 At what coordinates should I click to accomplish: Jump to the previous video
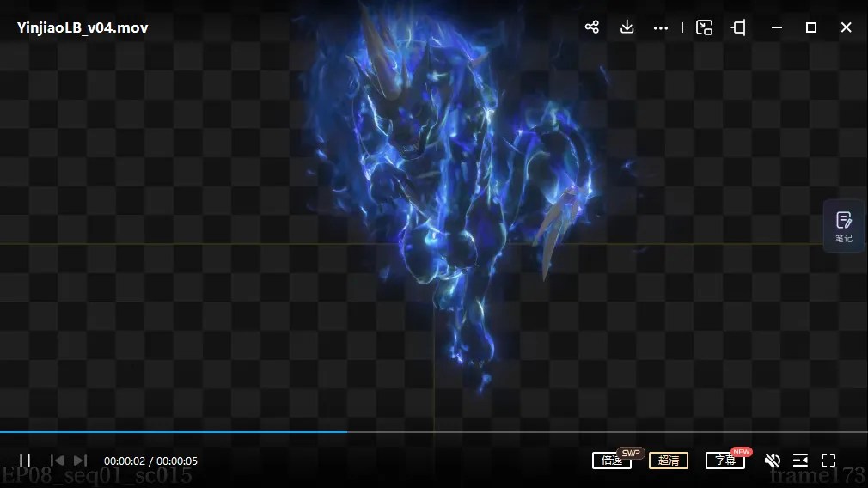(x=57, y=461)
